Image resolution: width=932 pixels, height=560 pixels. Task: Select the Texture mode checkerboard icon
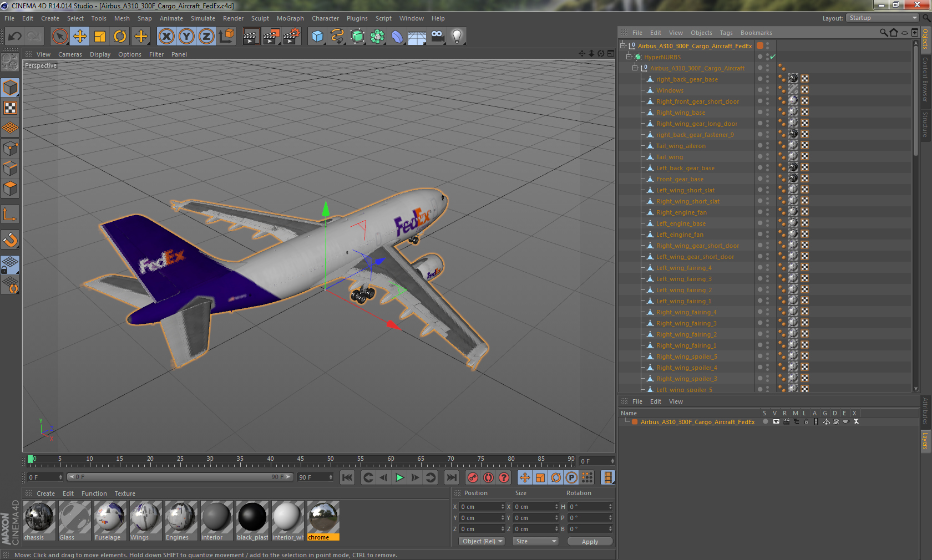(11, 108)
